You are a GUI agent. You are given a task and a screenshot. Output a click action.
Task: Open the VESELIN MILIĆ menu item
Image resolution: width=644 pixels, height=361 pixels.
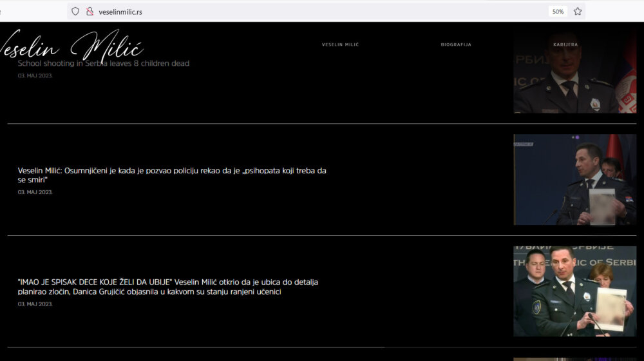pyautogui.click(x=340, y=44)
